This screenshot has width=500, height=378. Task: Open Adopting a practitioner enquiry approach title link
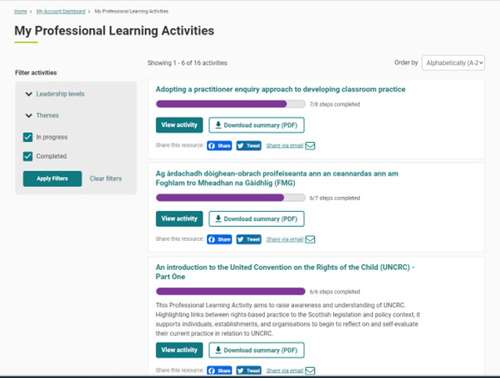pyautogui.click(x=281, y=89)
